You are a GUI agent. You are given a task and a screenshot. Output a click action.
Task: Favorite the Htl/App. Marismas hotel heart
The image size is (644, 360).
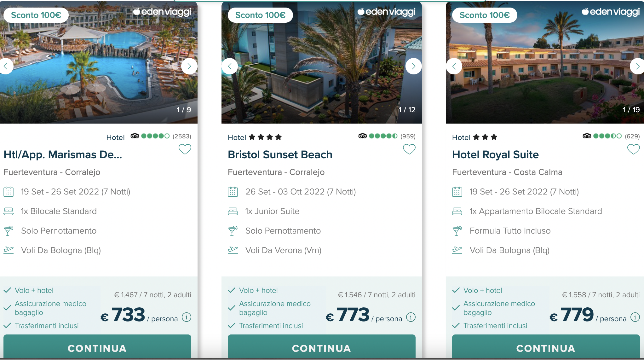click(185, 149)
